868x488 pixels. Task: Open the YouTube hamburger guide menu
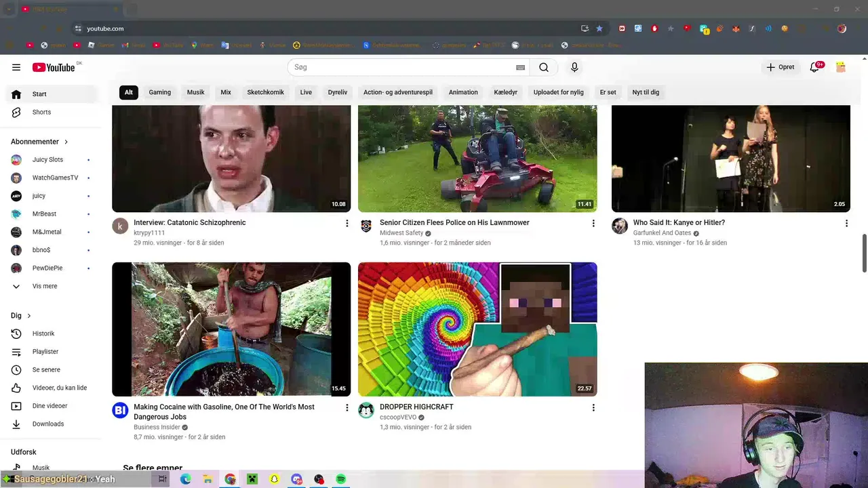(16, 67)
